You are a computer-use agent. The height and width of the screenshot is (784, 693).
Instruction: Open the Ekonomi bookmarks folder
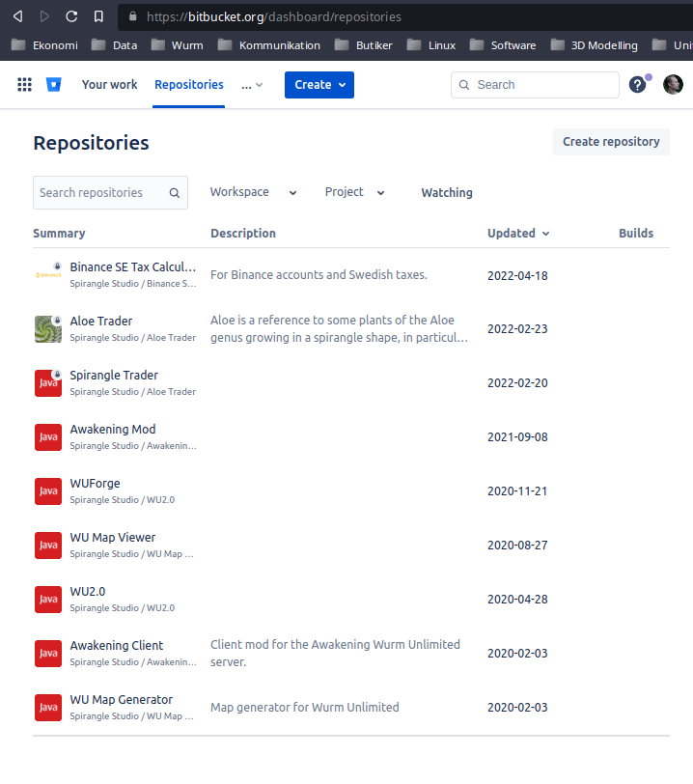pyautogui.click(x=45, y=45)
